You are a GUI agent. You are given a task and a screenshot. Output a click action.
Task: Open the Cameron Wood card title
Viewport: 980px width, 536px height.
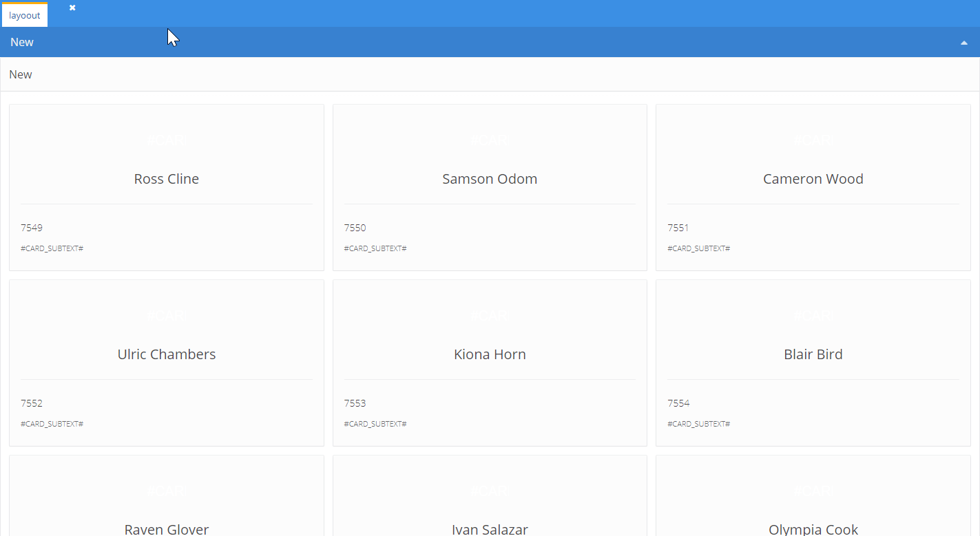point(813,179)
